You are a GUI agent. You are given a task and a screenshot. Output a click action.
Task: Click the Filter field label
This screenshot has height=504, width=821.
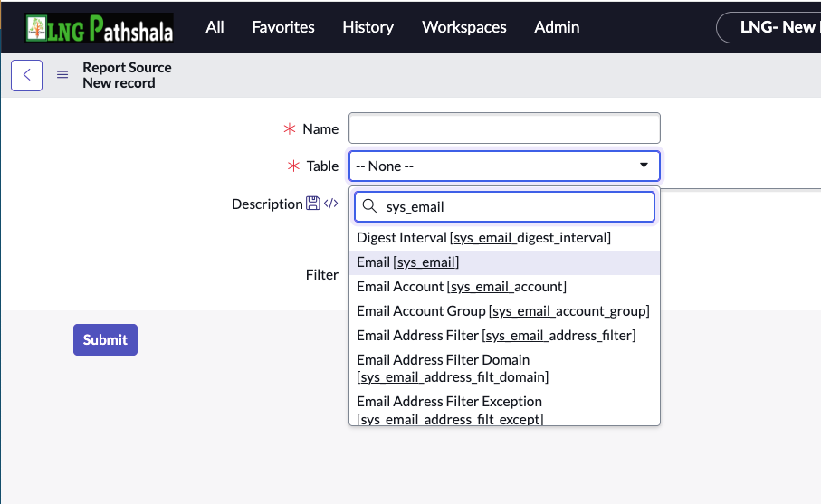click(x=322, y=275)
